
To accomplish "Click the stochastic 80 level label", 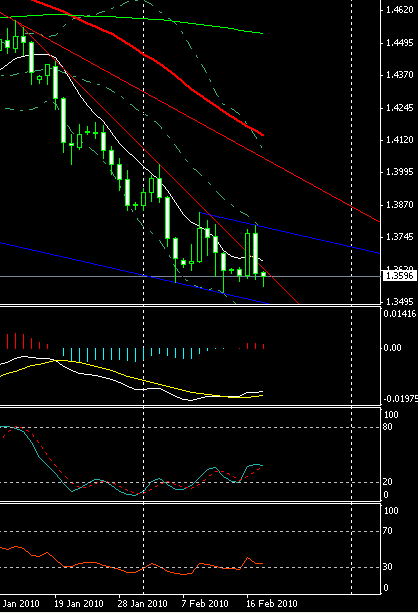I will click(388, 427).
